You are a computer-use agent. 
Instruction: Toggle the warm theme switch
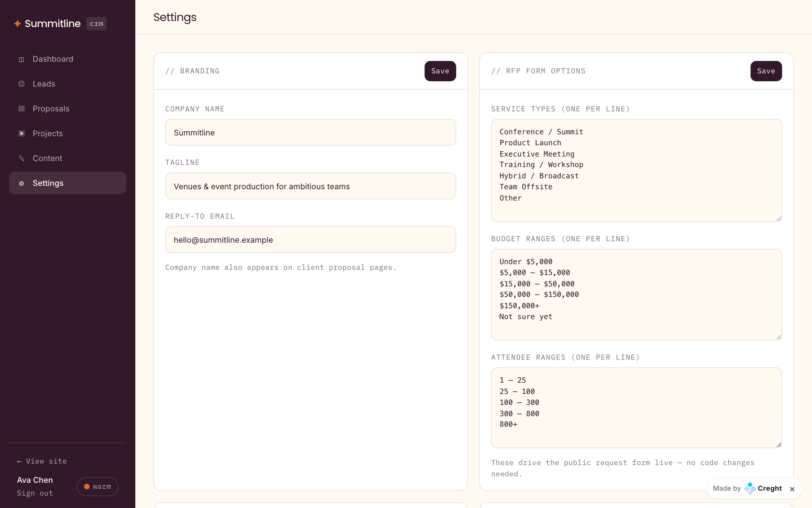(x=97, y=487)
